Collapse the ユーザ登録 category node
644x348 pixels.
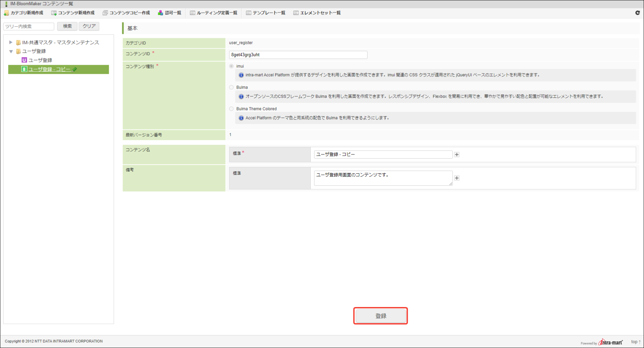pos(11,51)
